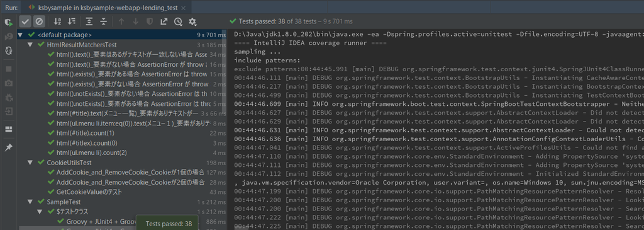Click the exit arrow icon in sidebar

pyautogui.click(x=8, y=112)
